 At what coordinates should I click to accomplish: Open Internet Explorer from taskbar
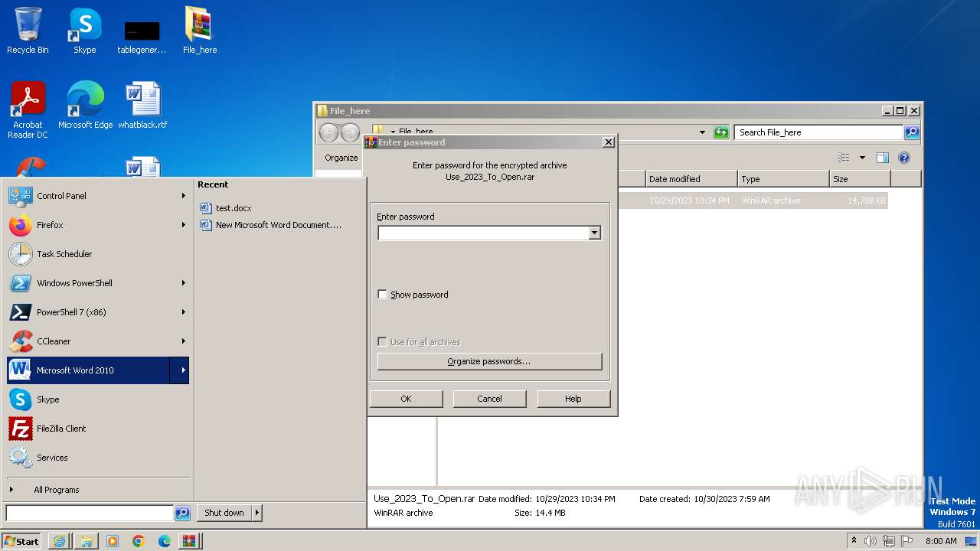(60, 541)
